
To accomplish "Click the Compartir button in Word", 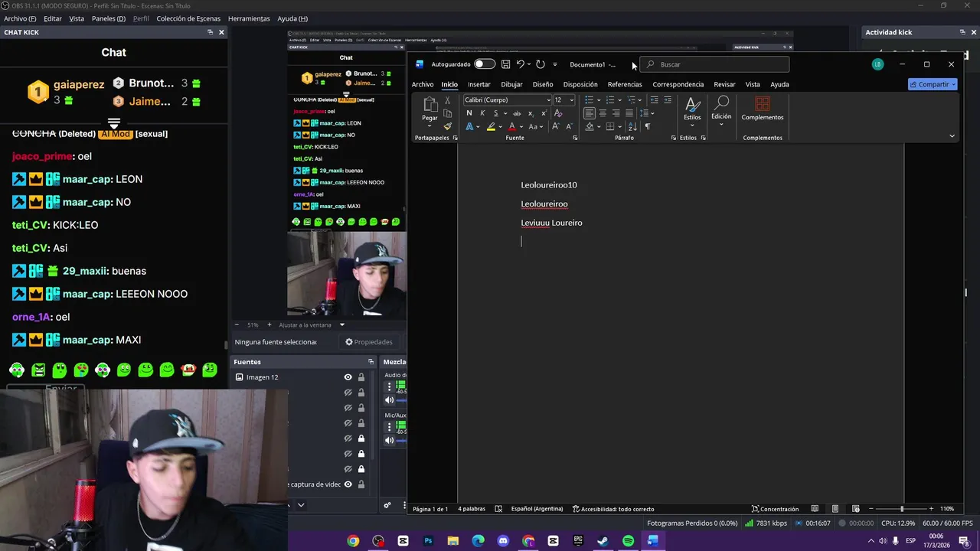I will tap(933, 84).
